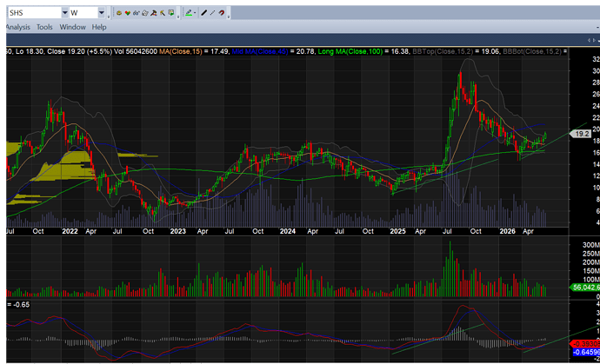
Task: Click the toolbar icon right of eyeglasses
Action: click(144, 13)
